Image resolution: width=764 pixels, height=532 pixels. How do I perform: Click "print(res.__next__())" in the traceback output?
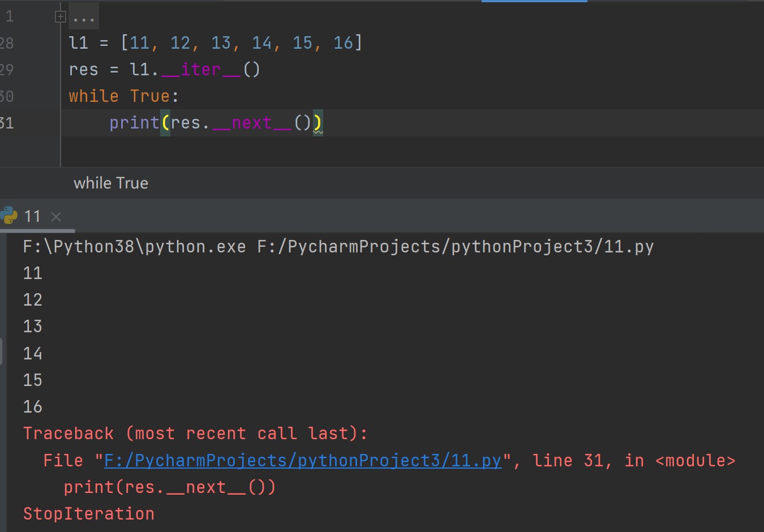tap(169, 487)
